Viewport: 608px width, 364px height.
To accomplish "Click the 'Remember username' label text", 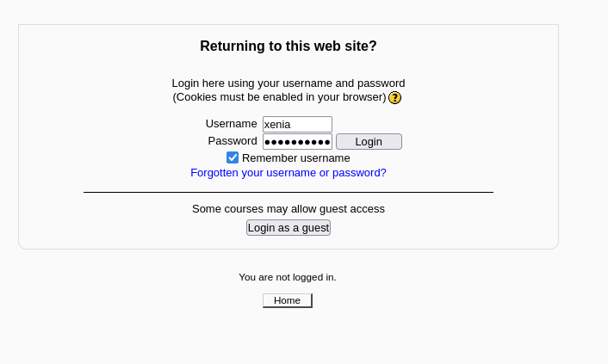I will (x=296, y=158).
